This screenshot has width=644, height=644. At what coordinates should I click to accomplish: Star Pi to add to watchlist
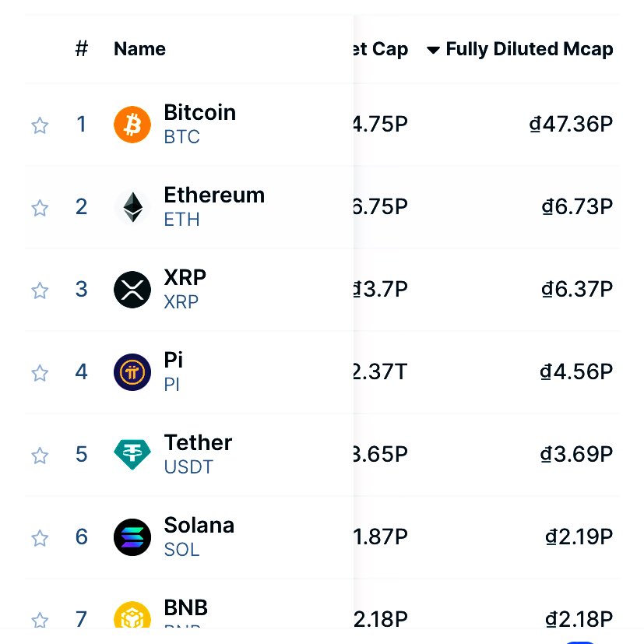tap(40, 373)
